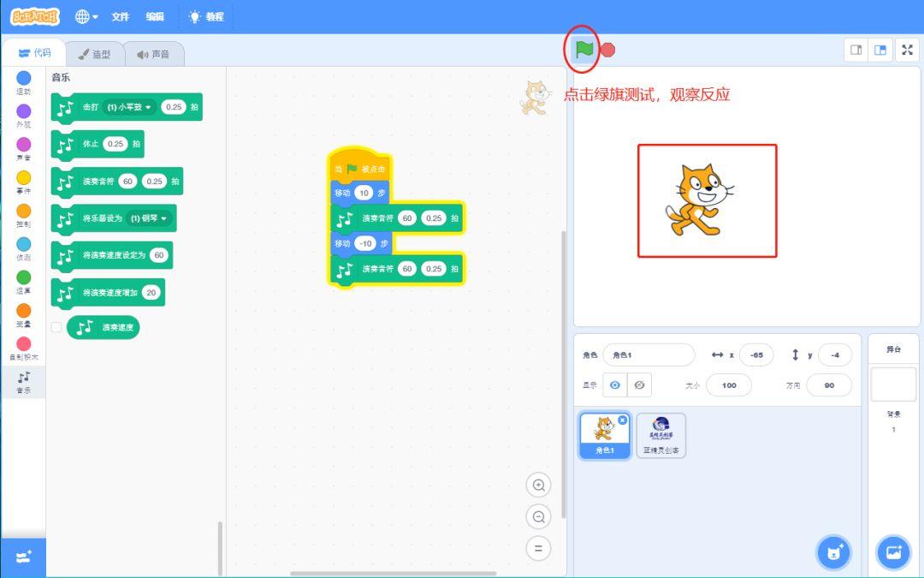Click 将演奏速度增加 value 20 field

coord(151,293)
